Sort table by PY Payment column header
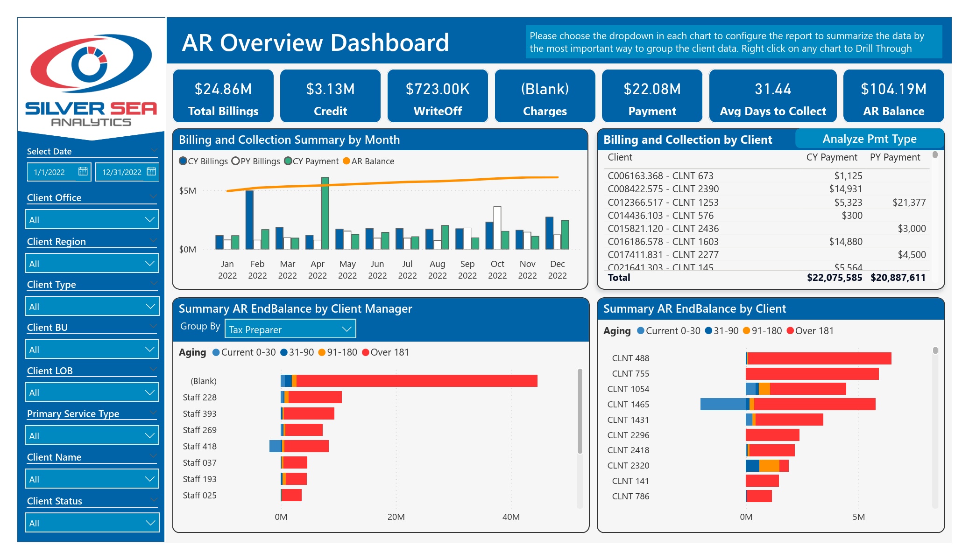The height and width of the screenshot is (560, 969). (x=895, y=157)
